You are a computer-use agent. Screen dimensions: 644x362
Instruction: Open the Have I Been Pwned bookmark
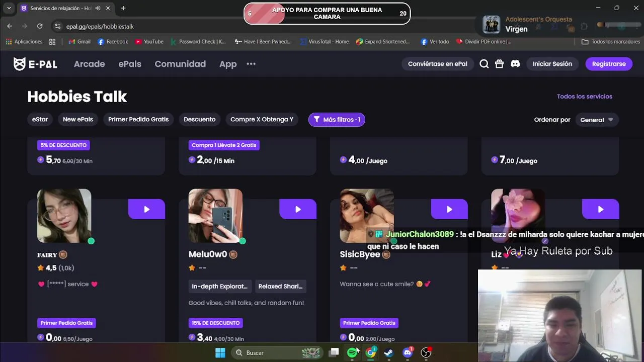(263, 42)
